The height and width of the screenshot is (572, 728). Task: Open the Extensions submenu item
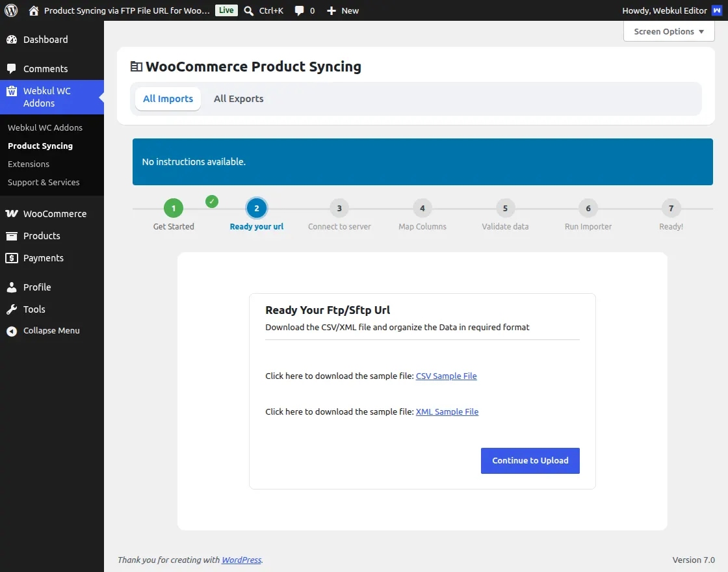point(29,164)
